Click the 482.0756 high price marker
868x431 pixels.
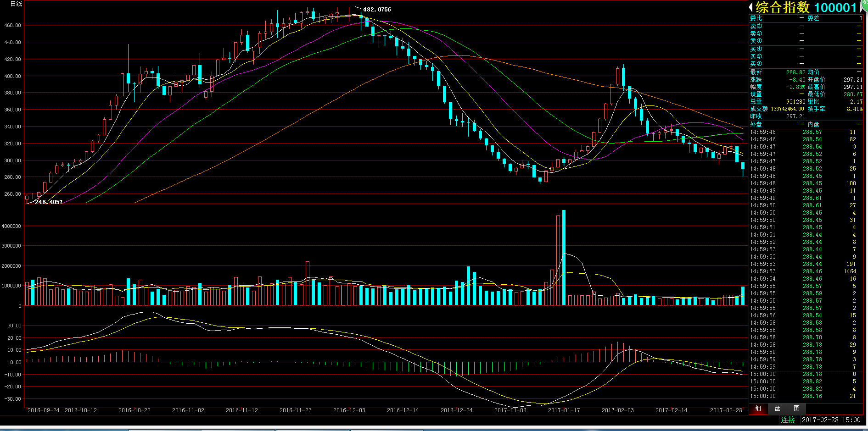click(377, 10)
